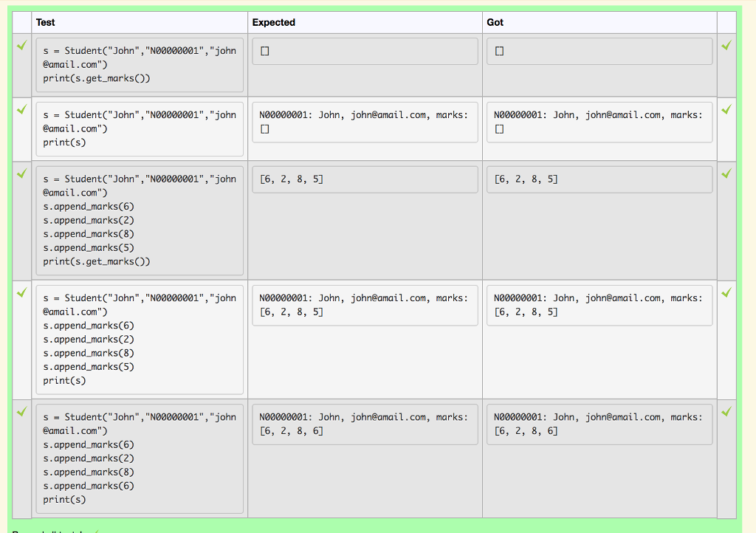Click left checkmark of last test row
756x533 pixels.
click(x=21, y=411)
